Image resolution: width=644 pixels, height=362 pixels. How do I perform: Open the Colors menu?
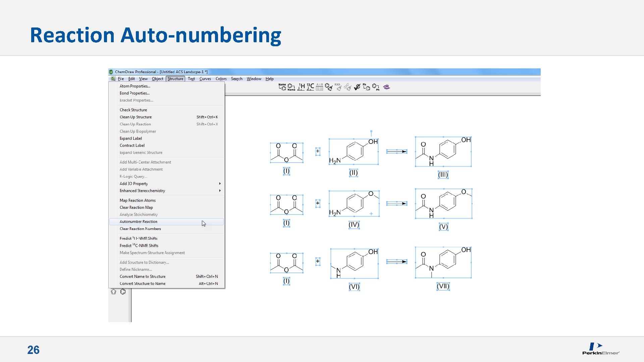click(221, 79)
